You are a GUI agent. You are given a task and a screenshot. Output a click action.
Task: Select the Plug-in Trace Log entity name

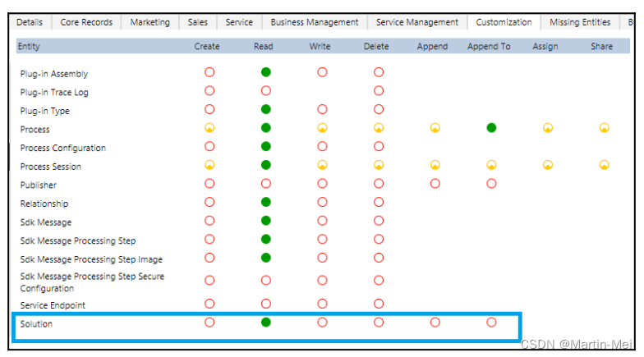click(54, 92)
